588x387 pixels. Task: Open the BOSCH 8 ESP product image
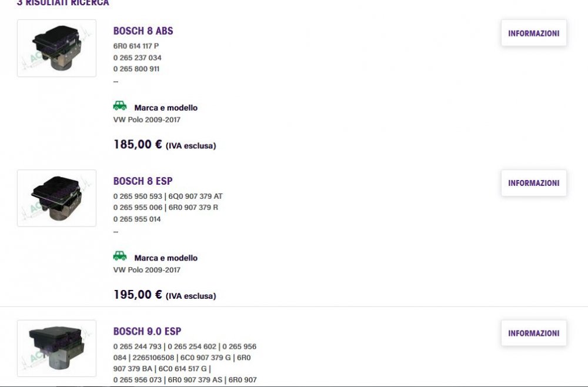56,198
